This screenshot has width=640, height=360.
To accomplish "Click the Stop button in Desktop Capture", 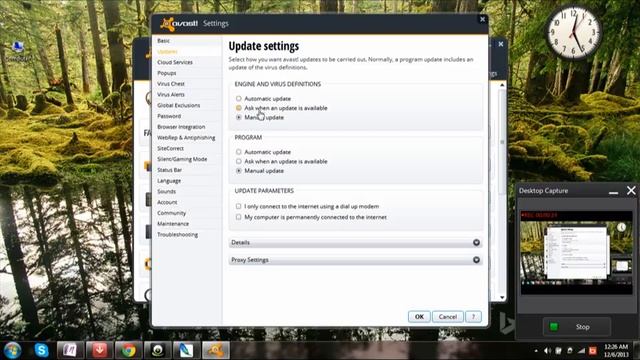I will point(577,327).
